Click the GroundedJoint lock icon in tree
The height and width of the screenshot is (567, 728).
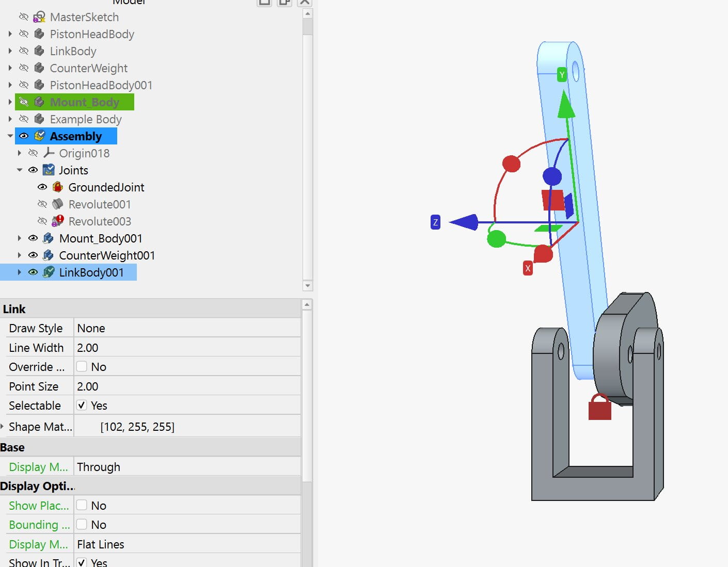58,187
